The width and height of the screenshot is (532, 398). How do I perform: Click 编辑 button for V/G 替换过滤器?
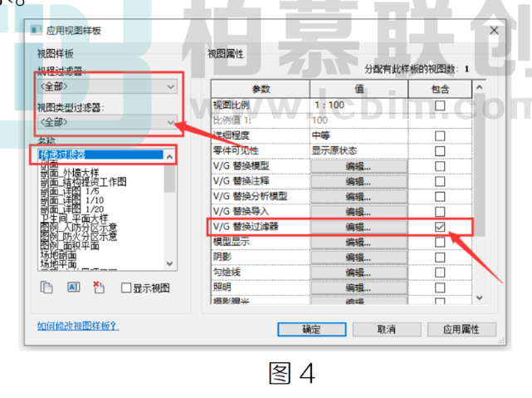tap(359, 227)
